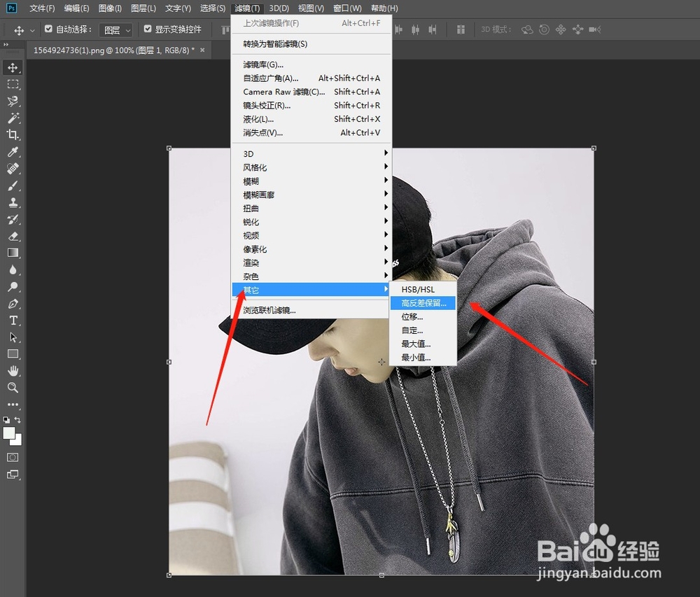Activate the Eraser tool
The height and width of the screenshot is (597, 700).
click(x=13, y=236)
